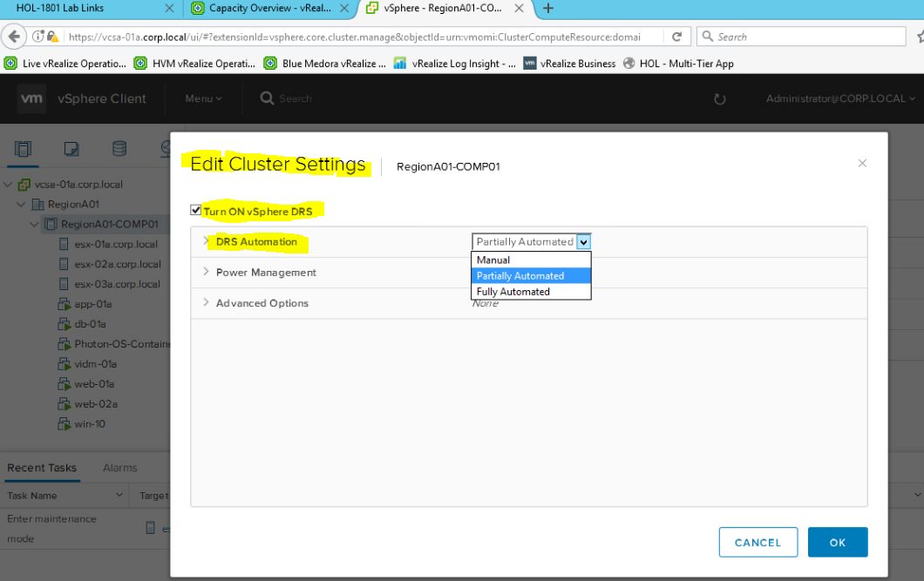Click the OK button
The image size is (924, 581).
pos(838,542)
